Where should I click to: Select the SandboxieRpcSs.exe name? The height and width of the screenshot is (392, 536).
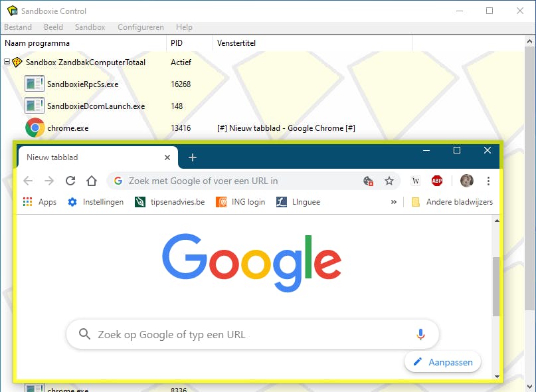coord(83,84)
